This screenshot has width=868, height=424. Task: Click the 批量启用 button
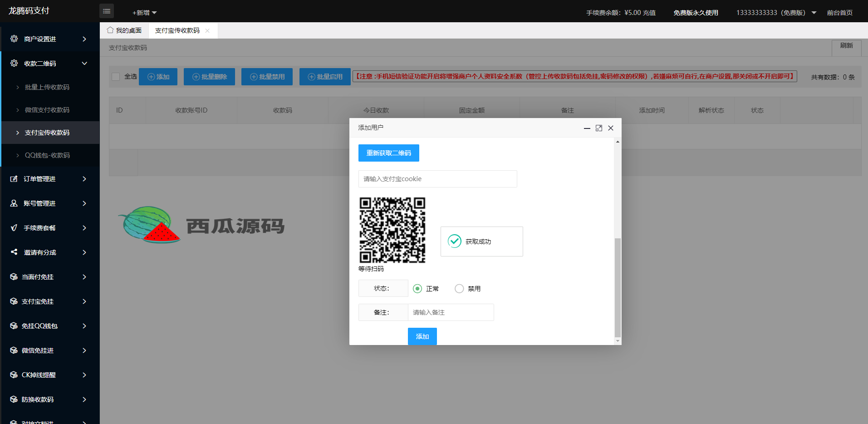325,77
